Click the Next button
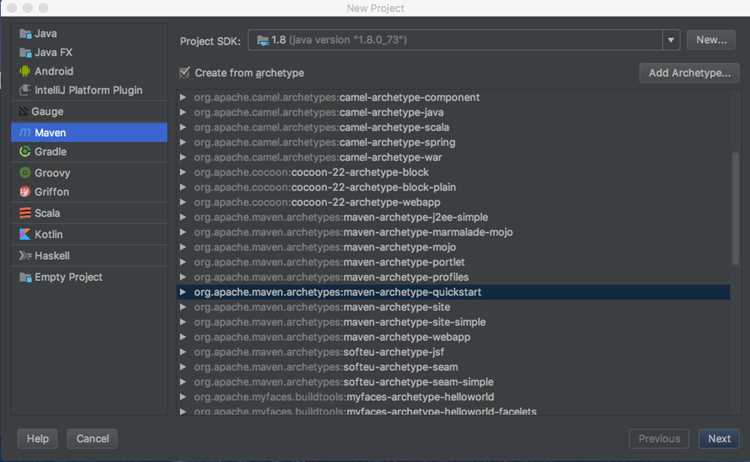This screenshot has width=750, height=462. pos(719,439)
